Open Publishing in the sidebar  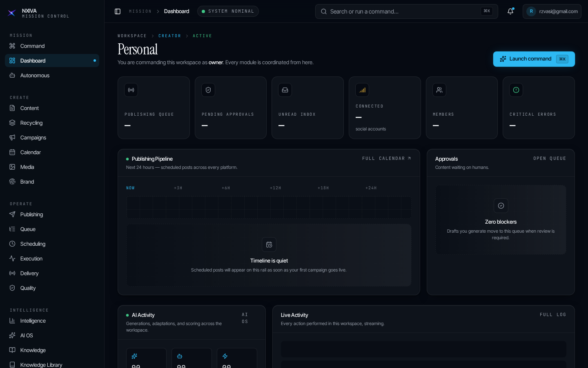click(52, 214)
